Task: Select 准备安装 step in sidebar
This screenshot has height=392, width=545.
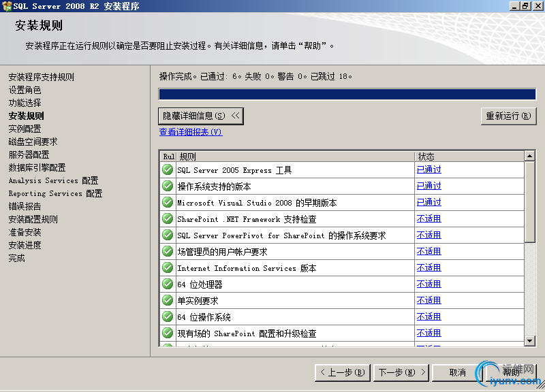Action: (x=25, y=232)
